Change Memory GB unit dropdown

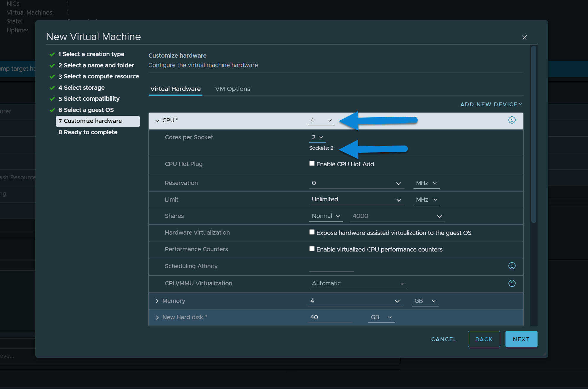coord(425,301)
